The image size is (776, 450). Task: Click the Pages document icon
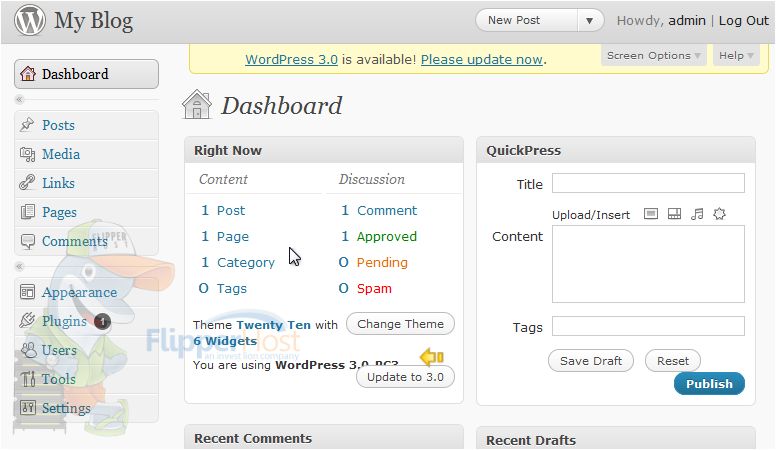point(28,212)
